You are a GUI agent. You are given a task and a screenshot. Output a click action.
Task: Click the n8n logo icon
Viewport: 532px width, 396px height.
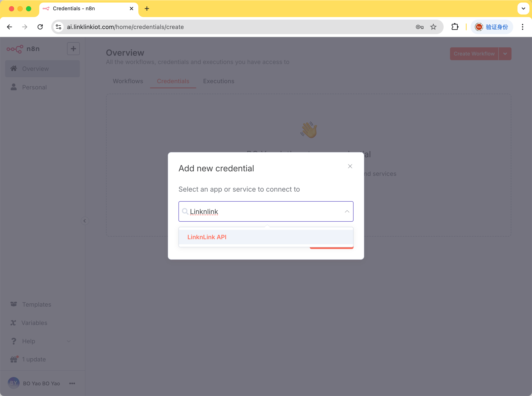pyautogui.click(x=15, y=49)
